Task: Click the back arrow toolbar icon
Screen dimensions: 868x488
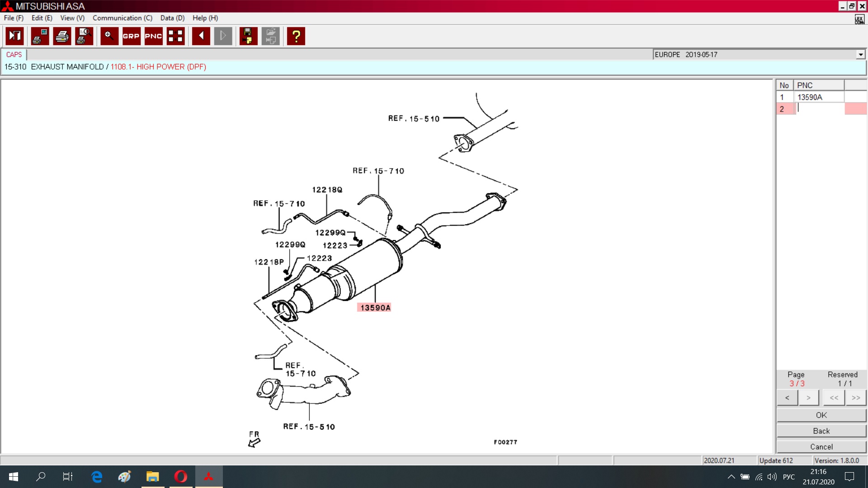Action: [201, 36]
